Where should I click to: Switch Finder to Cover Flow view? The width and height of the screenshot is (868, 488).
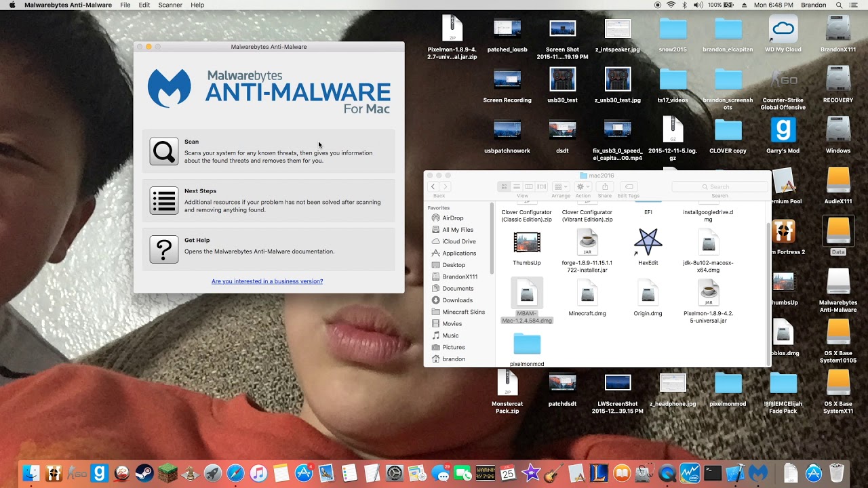(x=540, y=186)
